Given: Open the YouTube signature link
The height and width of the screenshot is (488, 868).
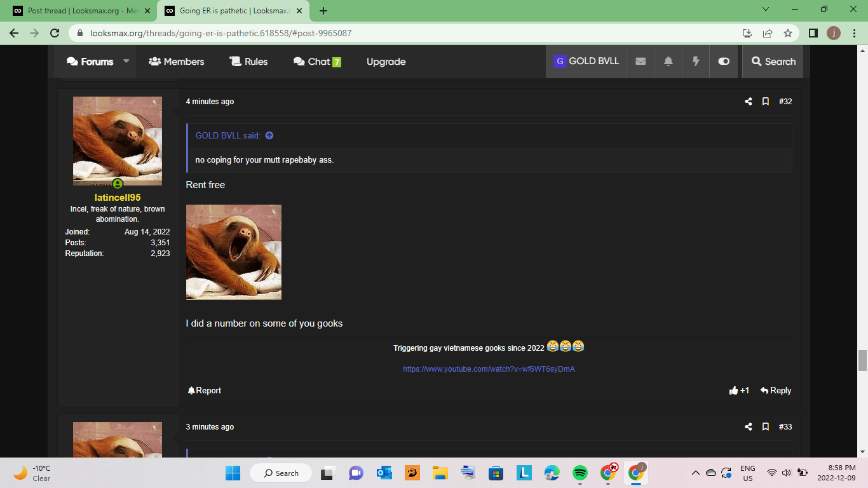Looking at the screenshot, I should pos(489,369).
